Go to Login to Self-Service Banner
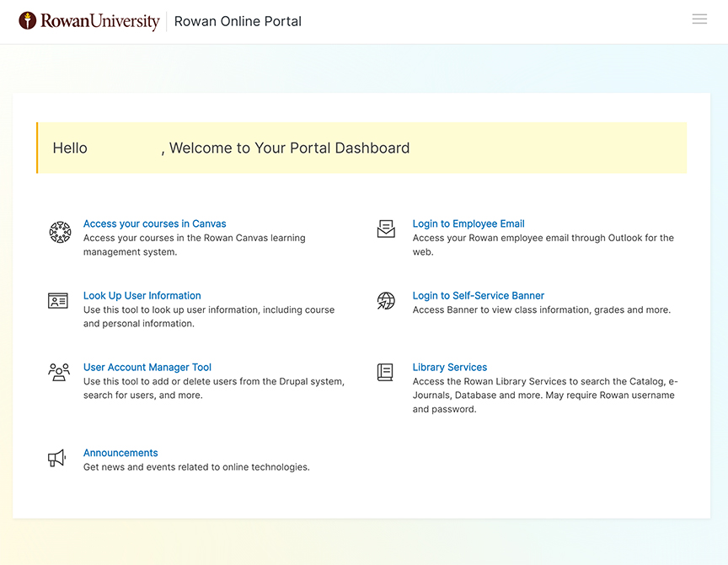The image size is (728, 565). click(479, 295)
